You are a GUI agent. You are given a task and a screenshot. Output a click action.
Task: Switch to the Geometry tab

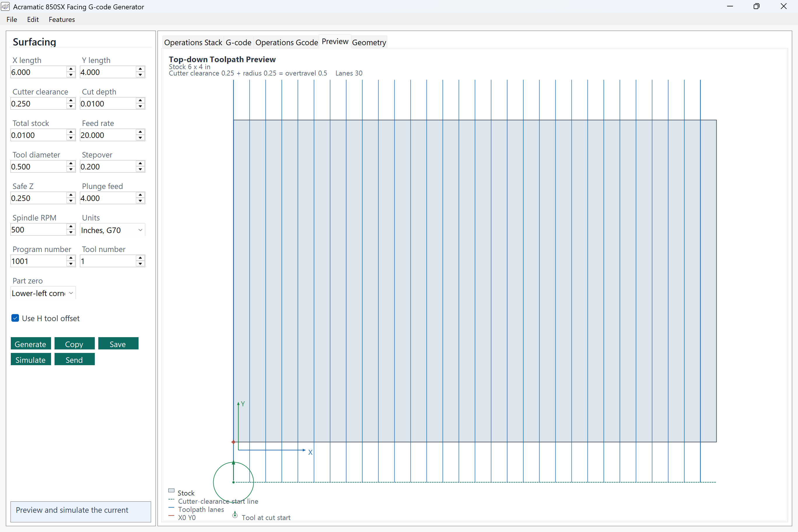tap(369, 42)
